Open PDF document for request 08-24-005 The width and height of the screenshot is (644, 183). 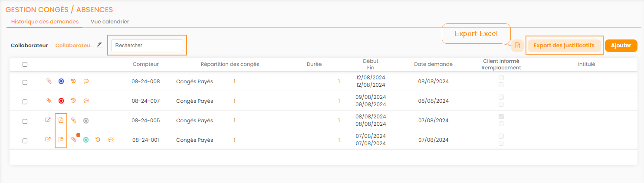[61, 121]
